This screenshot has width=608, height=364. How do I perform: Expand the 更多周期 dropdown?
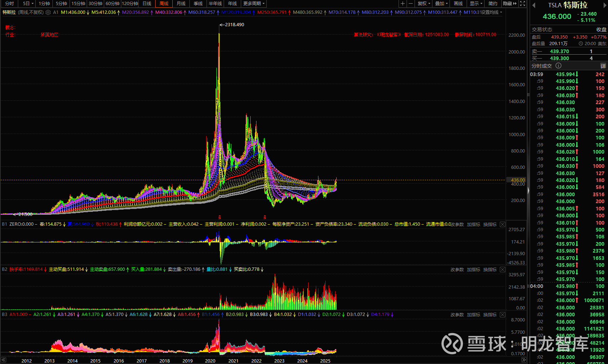[x=254, y=4]
